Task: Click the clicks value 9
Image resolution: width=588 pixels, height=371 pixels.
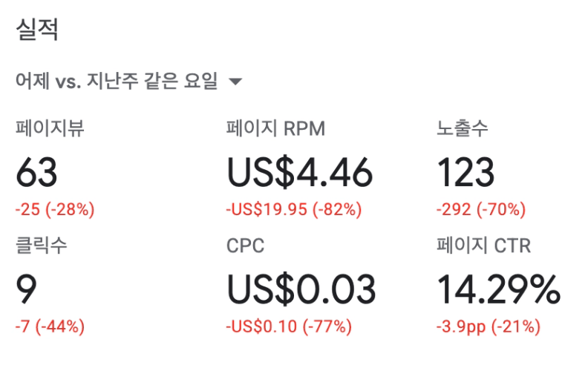Action: coord(26,289)
